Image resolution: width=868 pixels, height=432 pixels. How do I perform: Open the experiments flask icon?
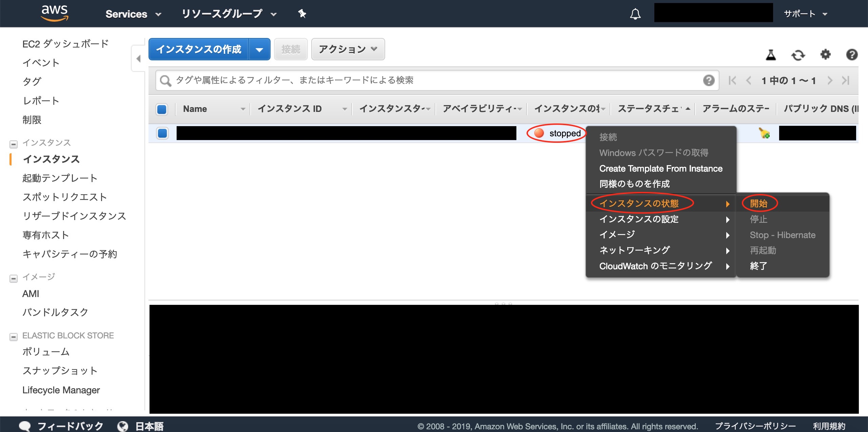pyautogui.click(x=771, y=55)
